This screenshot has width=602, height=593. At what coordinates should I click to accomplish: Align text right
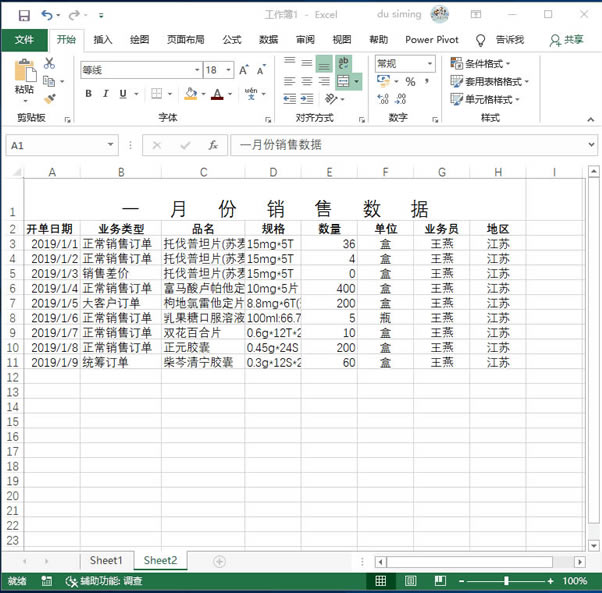(324, 81)
